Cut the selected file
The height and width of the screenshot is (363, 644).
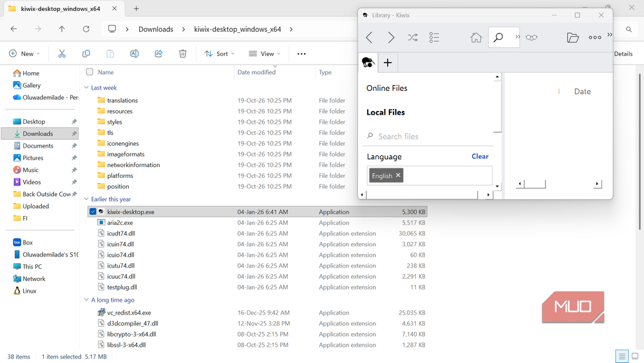tap(62, 54)
